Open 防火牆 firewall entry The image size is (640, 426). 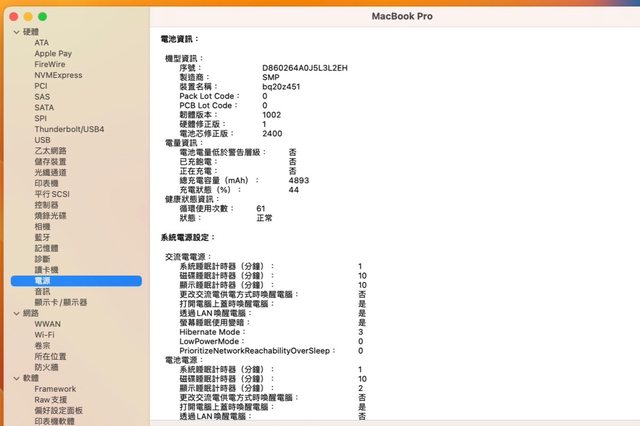tap(46, 367)
